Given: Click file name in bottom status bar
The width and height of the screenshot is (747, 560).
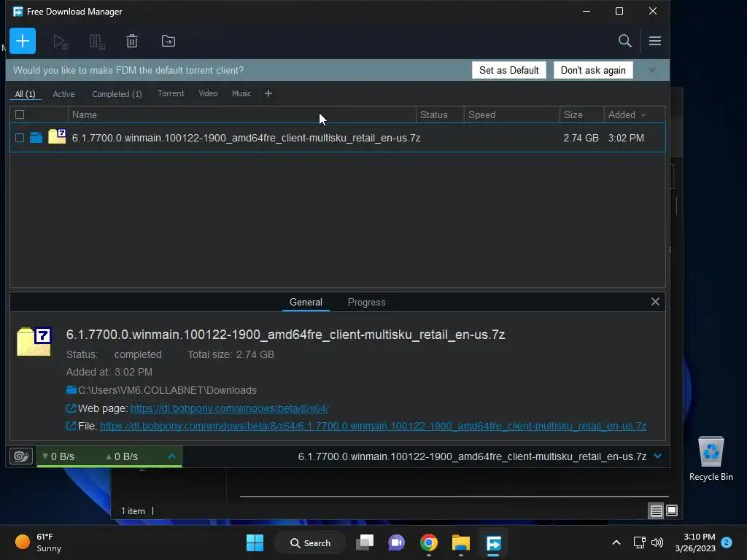Looking at the screenshot, I should pos(472,456).
